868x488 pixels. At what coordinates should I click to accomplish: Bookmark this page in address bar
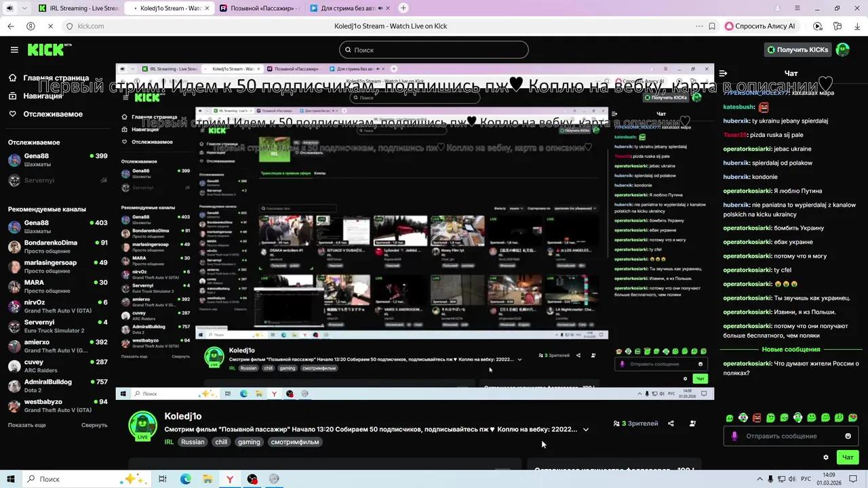(712, 26)
